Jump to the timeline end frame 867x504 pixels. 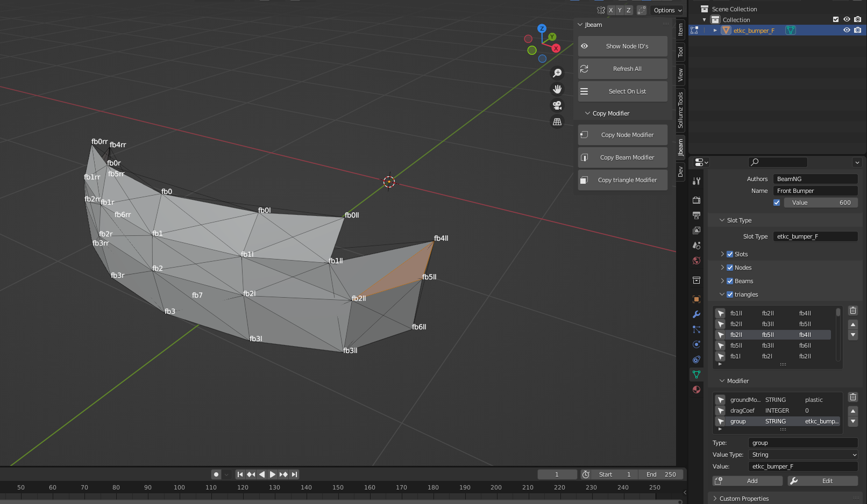coord(294,474)
